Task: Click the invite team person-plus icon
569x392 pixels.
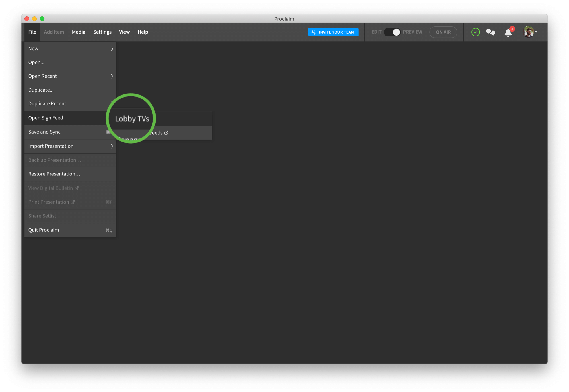Action: click(x=313, y=32)
